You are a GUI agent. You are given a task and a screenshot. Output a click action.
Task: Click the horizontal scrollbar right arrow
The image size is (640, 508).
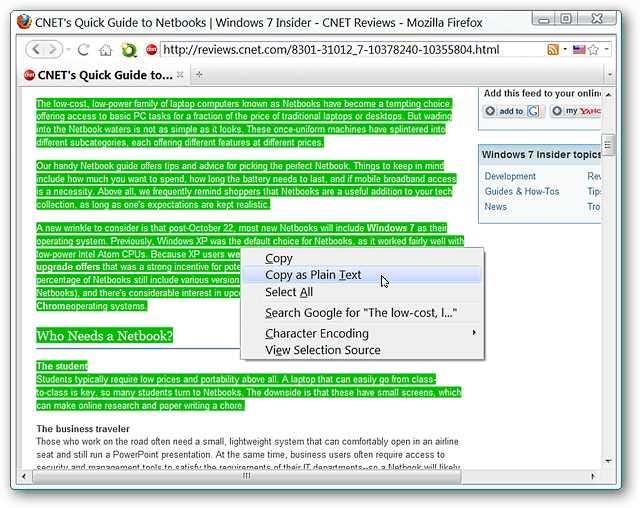point(593,476)
